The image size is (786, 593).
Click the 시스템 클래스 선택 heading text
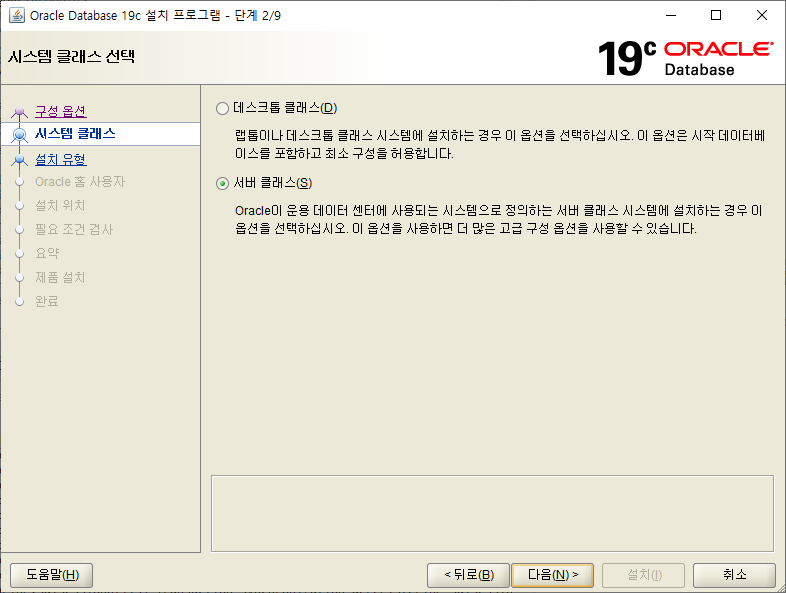tap(71, 56)
